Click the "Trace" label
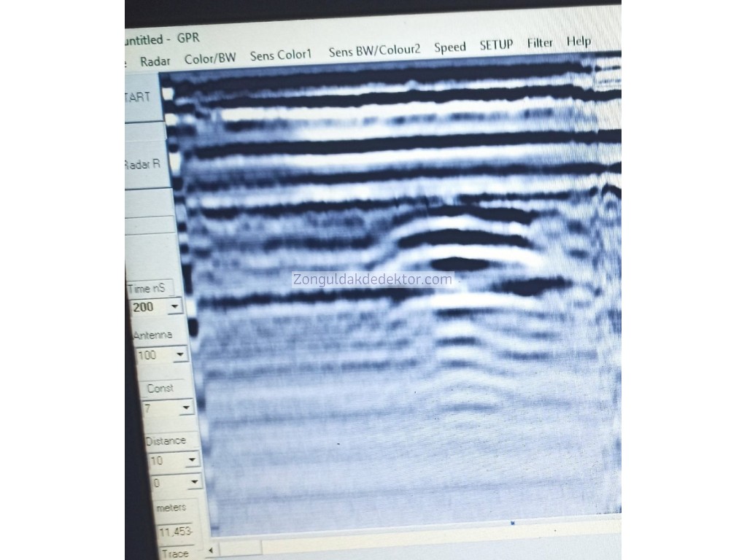This screenshot has width=747, height=560. (175, 553)
